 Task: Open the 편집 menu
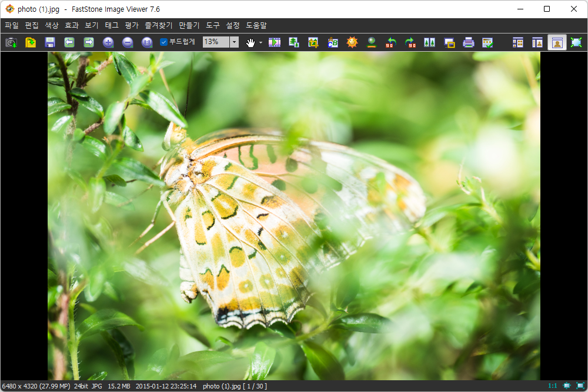pyautogui.click(x=32, y=25)
